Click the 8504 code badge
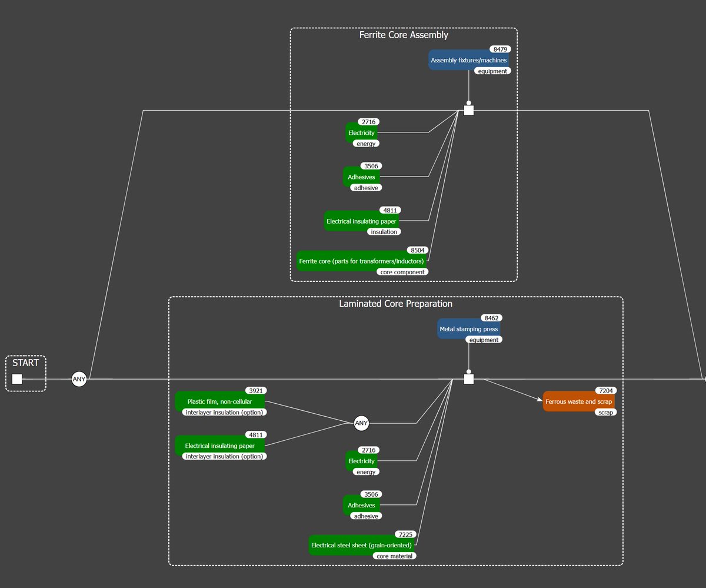This screenshot has height=588, width=706. (x=418, y=250)
